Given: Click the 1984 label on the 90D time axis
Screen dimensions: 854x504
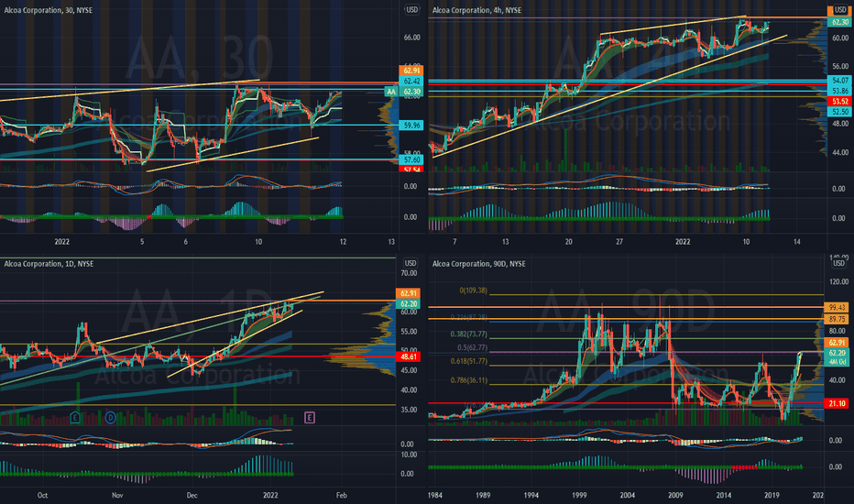Looking at the screenshot, I should coord(434,495).
